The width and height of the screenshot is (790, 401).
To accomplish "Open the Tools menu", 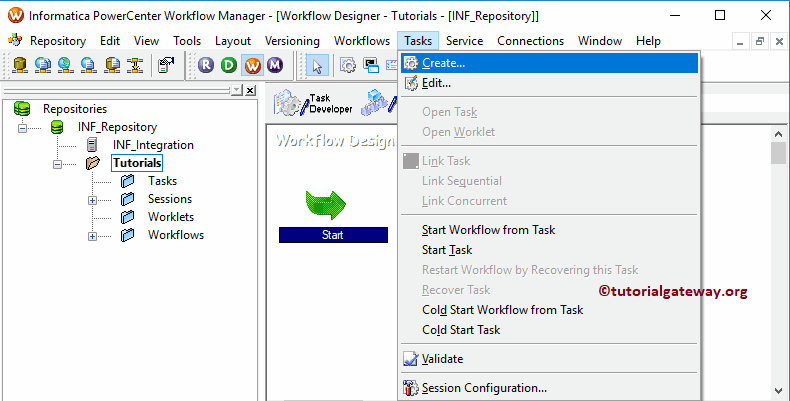I will pyautogui.click(x=187, y=41).
